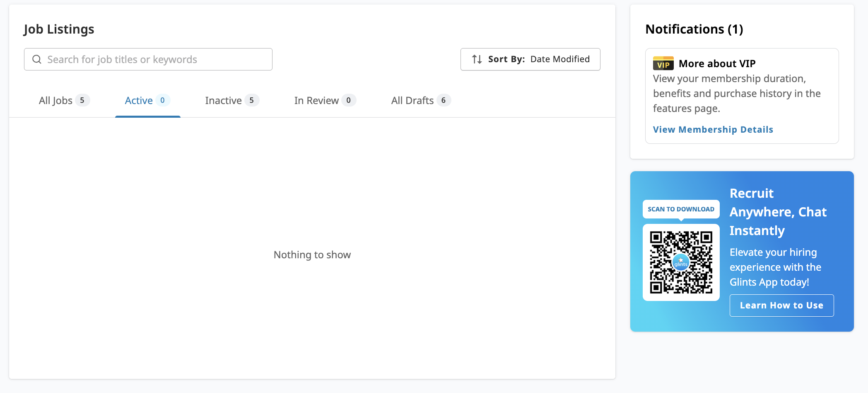This screenshot has height=393, width=868.
Task: Click the count badge on All Drafts
Action: (443, 100)
